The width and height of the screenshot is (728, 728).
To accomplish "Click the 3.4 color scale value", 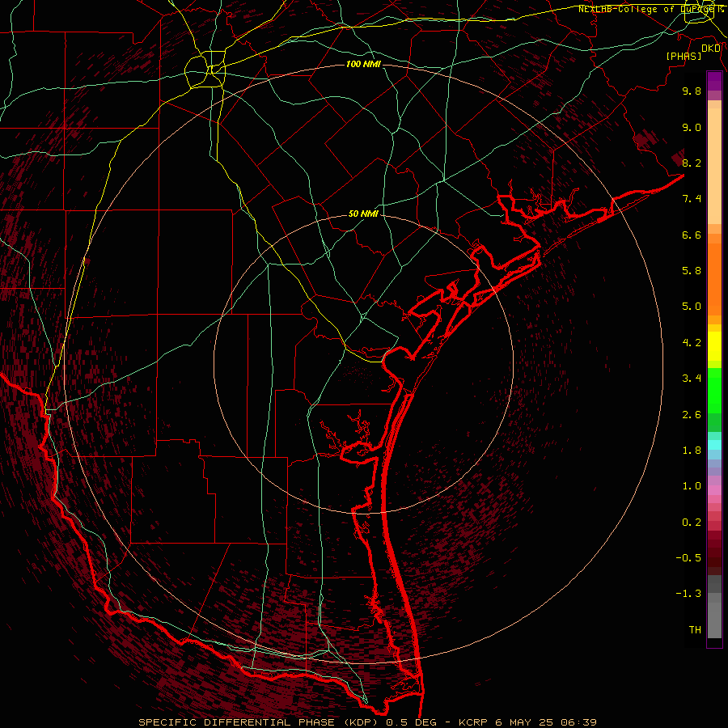I will (692, 379).
